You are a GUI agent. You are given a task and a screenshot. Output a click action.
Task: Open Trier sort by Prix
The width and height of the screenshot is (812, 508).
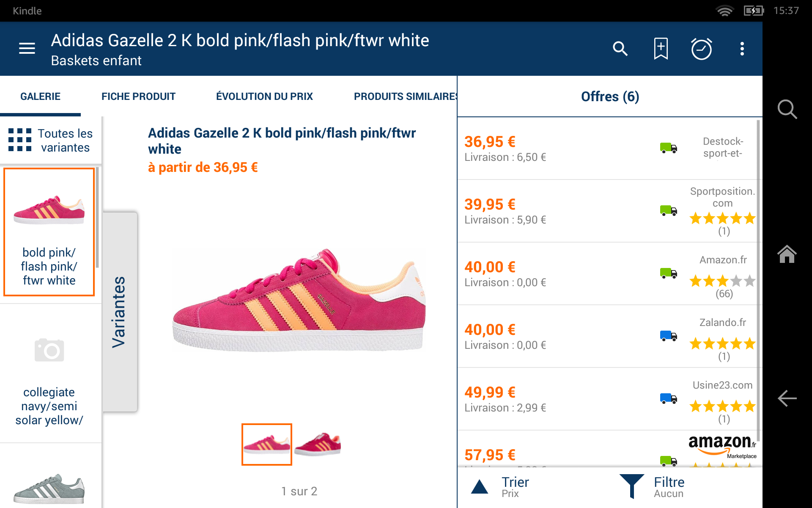[501, 487]
